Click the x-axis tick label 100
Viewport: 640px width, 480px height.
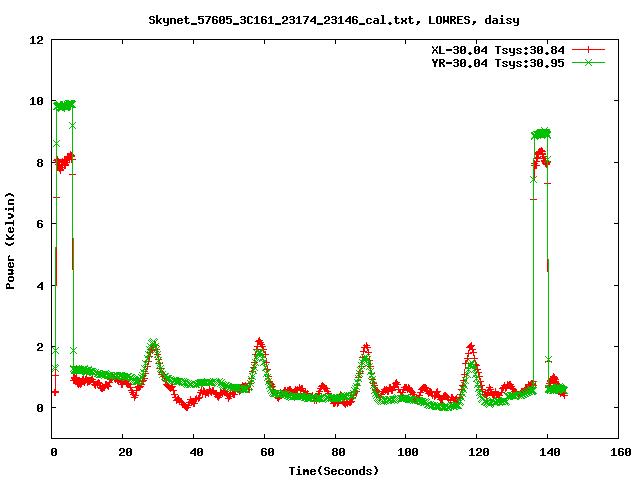tap(408, 452)
